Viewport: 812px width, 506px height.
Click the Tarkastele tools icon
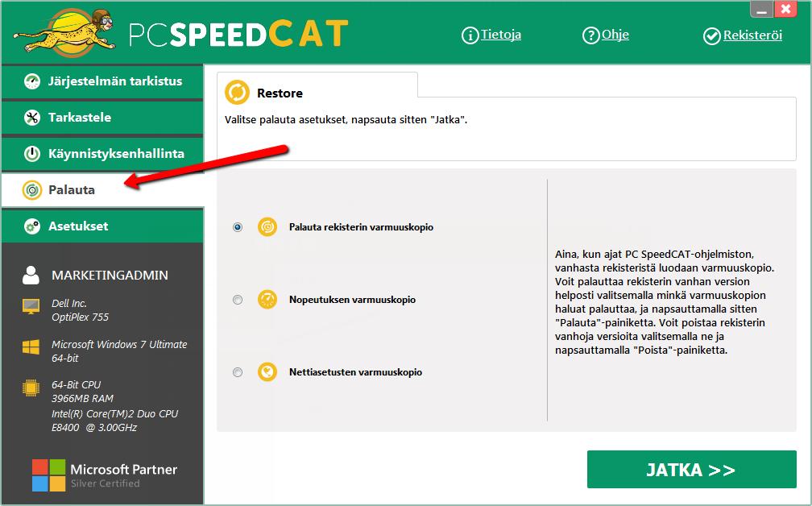click(x=32, y=118)
